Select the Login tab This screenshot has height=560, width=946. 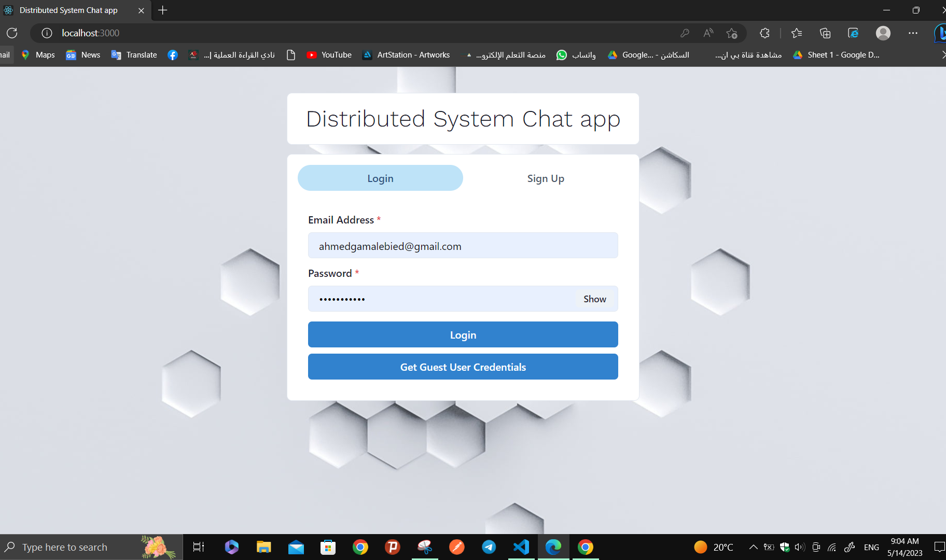[380, 178]
